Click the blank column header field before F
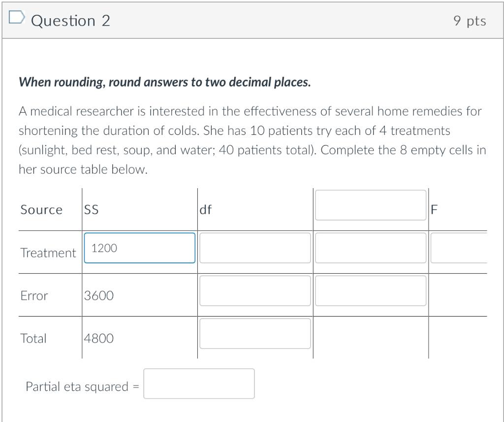 point(370,206)
